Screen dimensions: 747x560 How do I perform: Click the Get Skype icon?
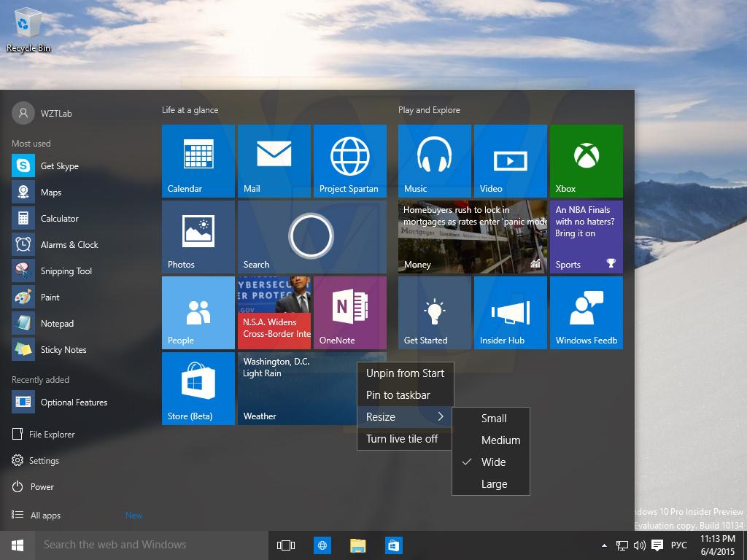click(23, 166)
